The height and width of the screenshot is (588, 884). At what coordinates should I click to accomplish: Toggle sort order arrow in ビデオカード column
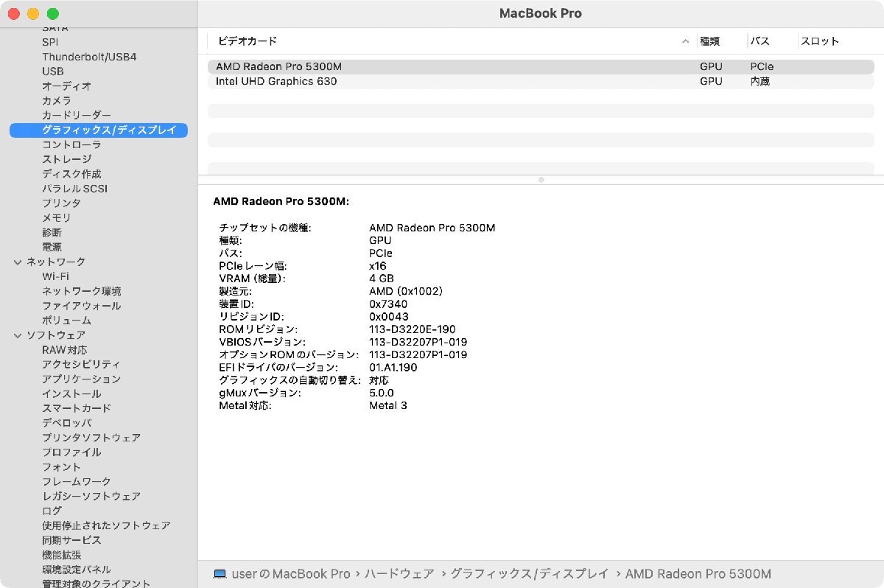pyautogui.click(x=686, y=41)
